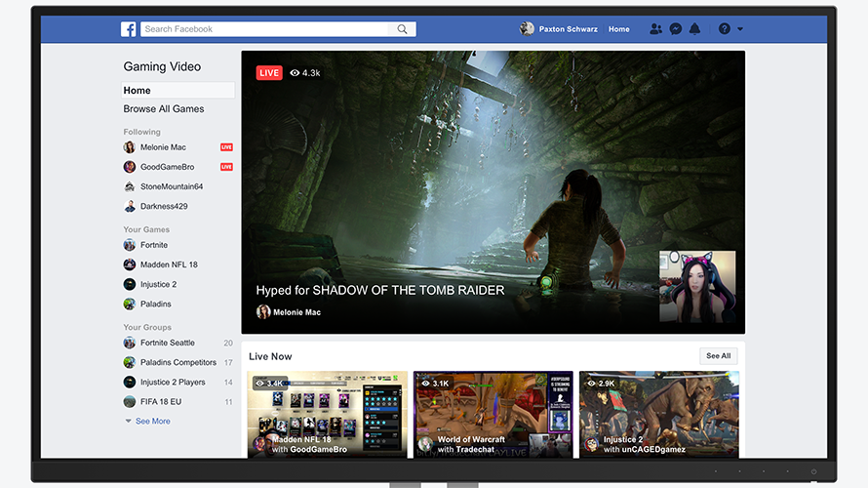Open Madden NFL 18 with GoodGameBro stream
Viewport: 868px width, 488px height.
coord(327,415)
